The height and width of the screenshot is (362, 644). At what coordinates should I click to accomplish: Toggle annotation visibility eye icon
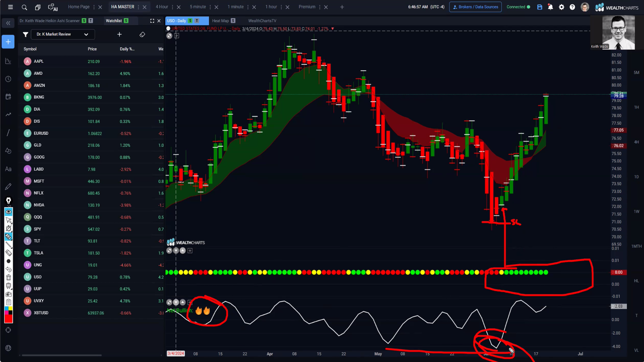click(9, 212)
